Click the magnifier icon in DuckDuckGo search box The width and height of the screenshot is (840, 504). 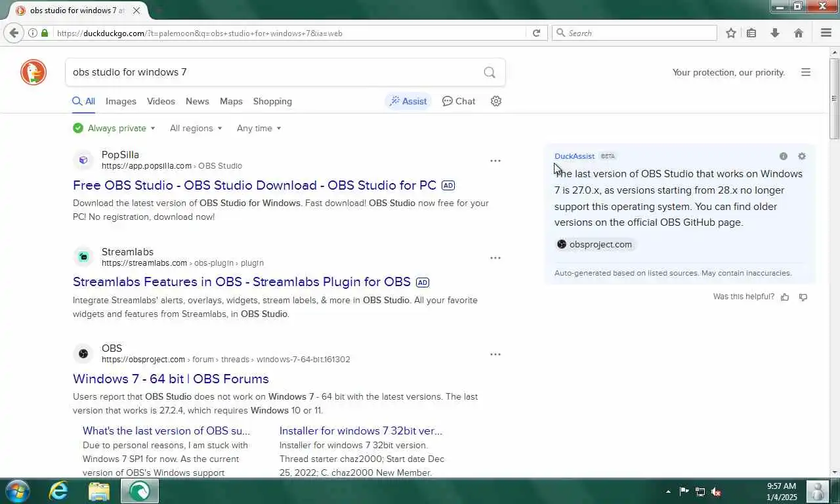(490, 72)
